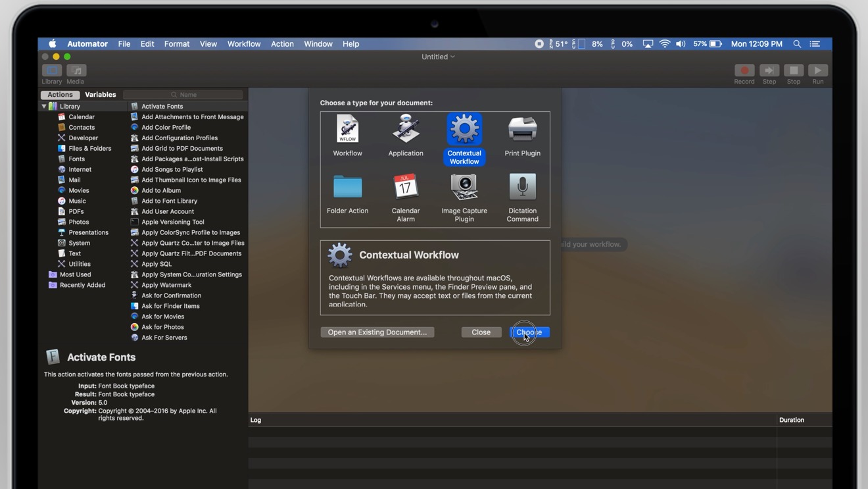Switch to the Actions tab
Viewport: 868px width, 489px height.
click(x=60, y=95)
